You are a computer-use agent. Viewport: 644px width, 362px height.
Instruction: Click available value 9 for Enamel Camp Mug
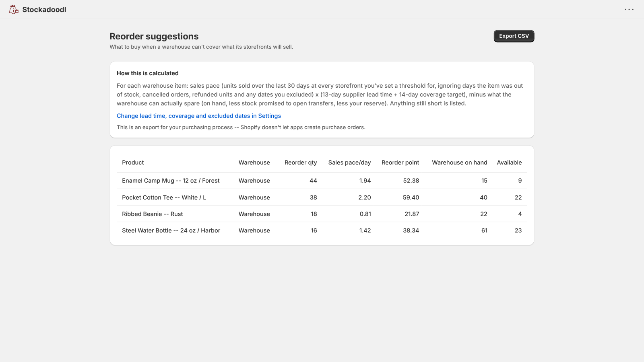coord(520,181)
